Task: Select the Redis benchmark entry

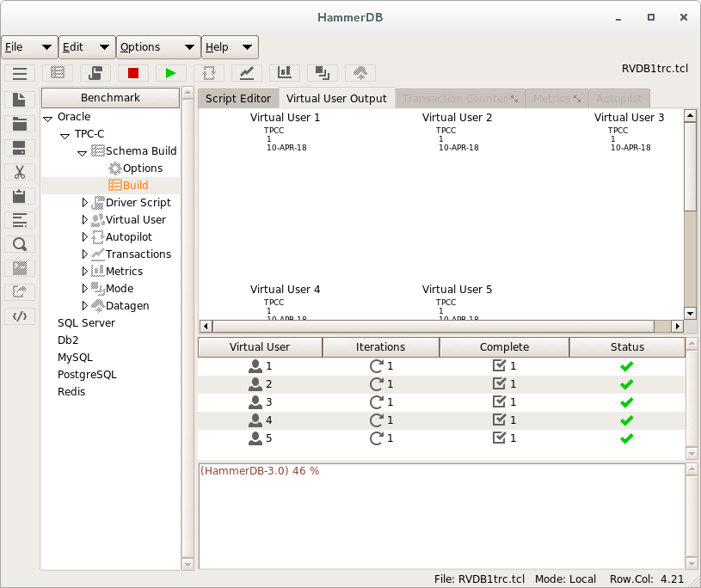Action: click(x=71, y=392)
